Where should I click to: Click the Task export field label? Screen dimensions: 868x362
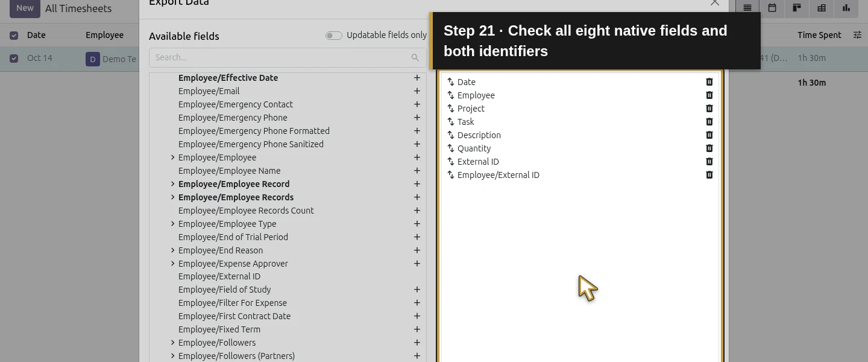tap(466, 122)
